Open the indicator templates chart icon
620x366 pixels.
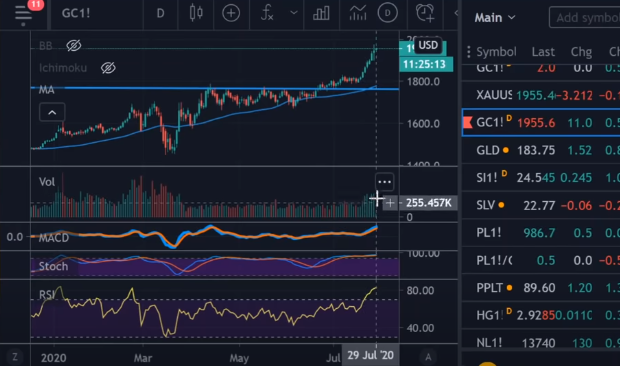point(358,13)
